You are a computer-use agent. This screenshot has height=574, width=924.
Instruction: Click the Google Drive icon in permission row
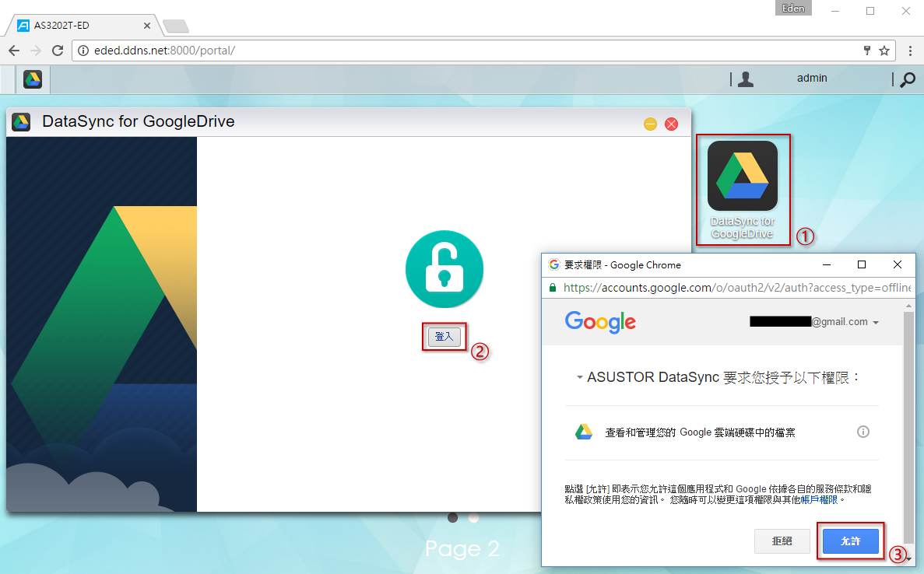click(583, 432)
